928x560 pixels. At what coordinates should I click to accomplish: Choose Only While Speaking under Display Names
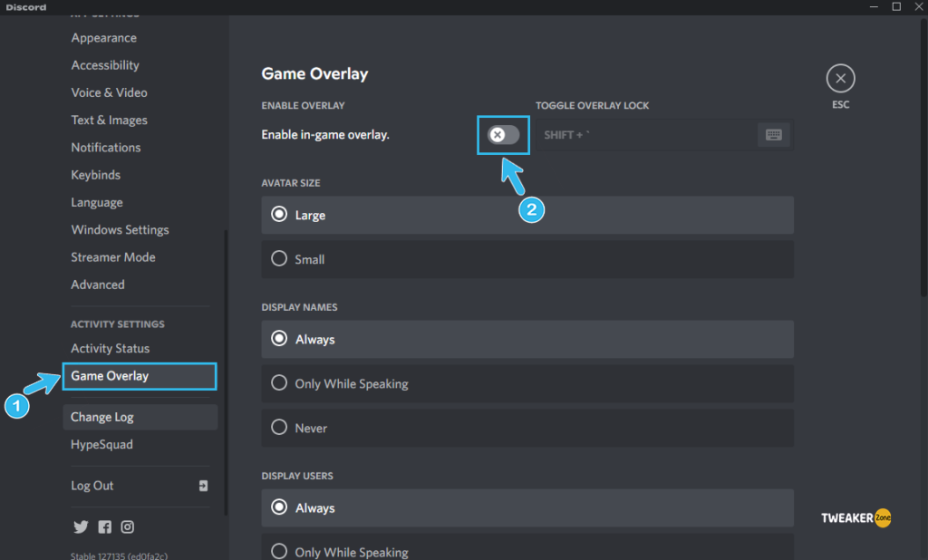527,383
